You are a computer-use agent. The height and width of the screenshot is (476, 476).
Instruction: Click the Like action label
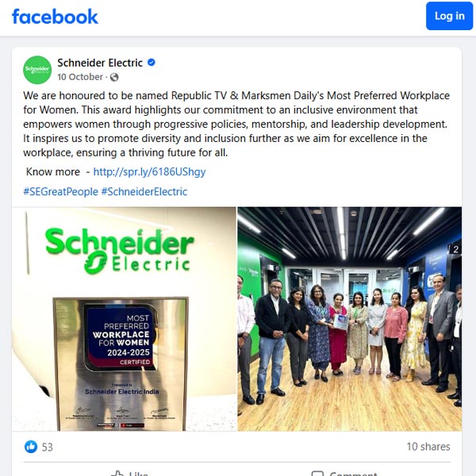pyautogui.click(x=138, y=474)
